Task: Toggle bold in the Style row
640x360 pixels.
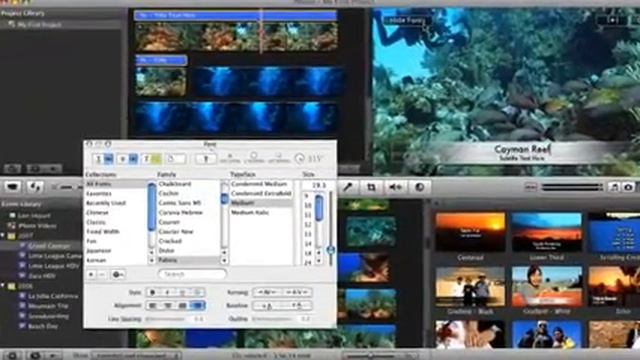Action: click(153, 292)
